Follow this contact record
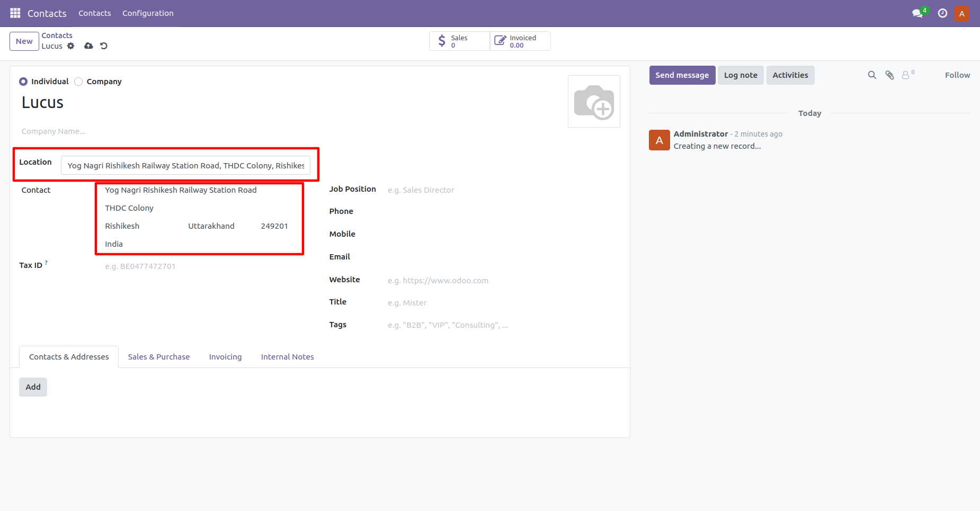The height and width of the screenshot is (511, 980). coord(957,75)
